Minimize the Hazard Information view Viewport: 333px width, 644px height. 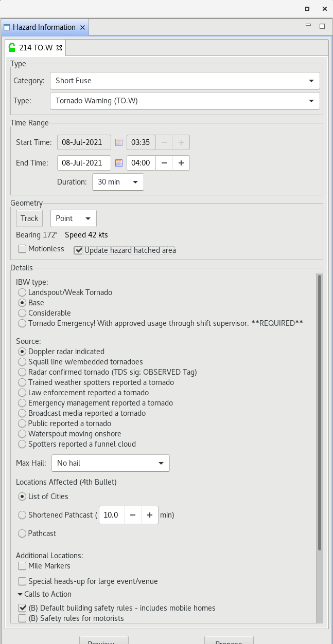pyautogui.click(x=308, y=25)
